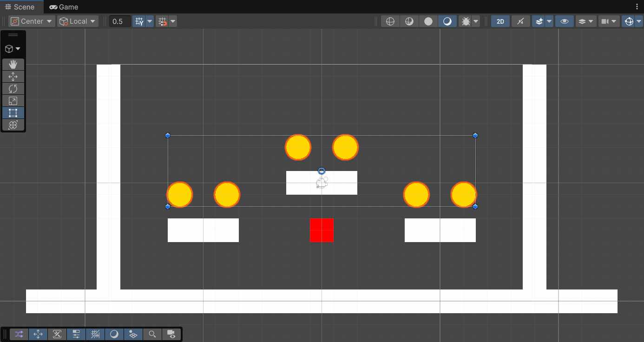Click the camera icon in the bottom toolbar
The image size is (644, 342).
pos(171,334)
